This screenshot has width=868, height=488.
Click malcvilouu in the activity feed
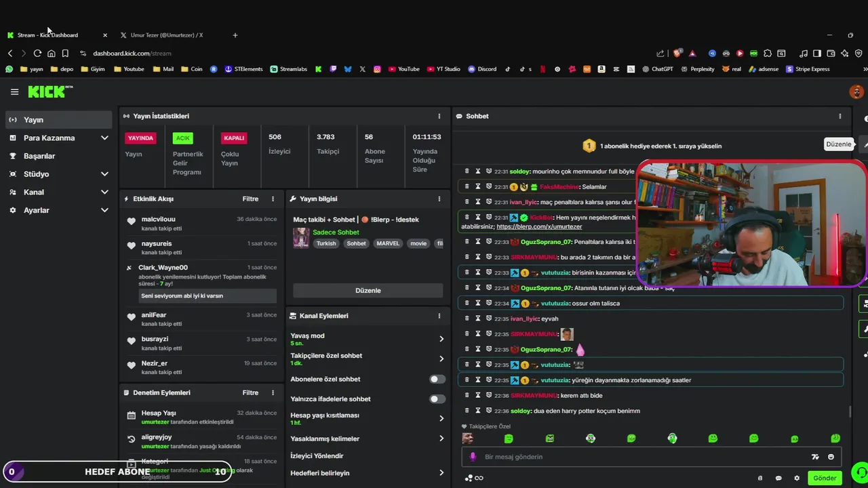[x=158, y=220]
